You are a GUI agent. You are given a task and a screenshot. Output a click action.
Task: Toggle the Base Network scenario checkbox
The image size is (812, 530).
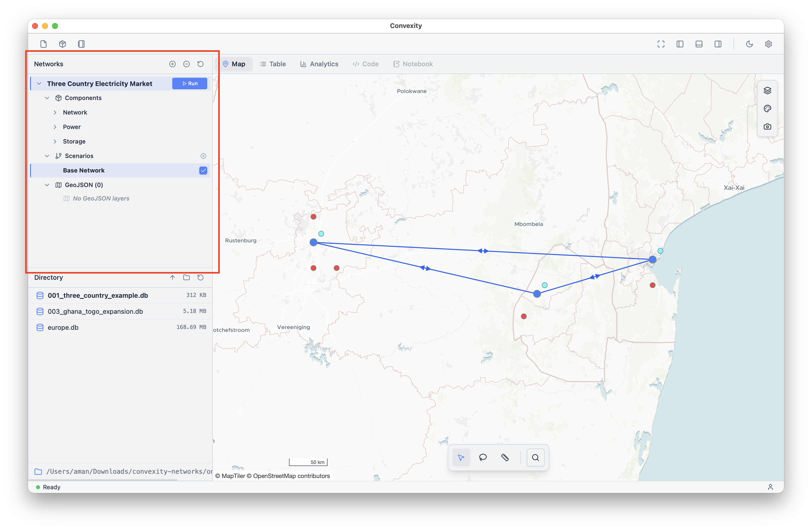tap(203, 170)
